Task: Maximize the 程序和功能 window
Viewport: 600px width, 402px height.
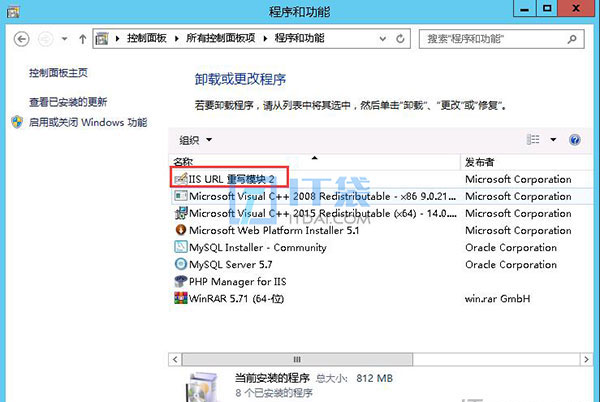Action: click(547, 8)
